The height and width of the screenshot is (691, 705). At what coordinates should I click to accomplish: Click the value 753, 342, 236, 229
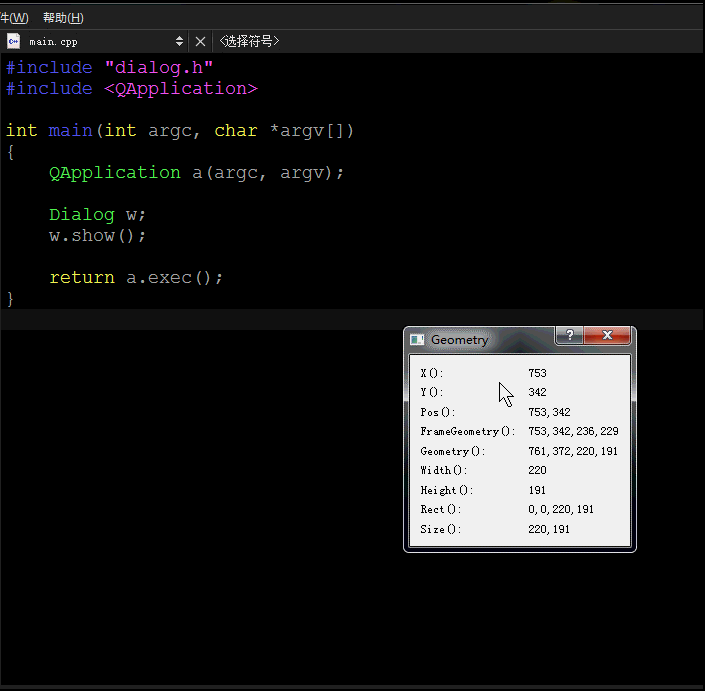pyautogui.click(x=573, y=432)
